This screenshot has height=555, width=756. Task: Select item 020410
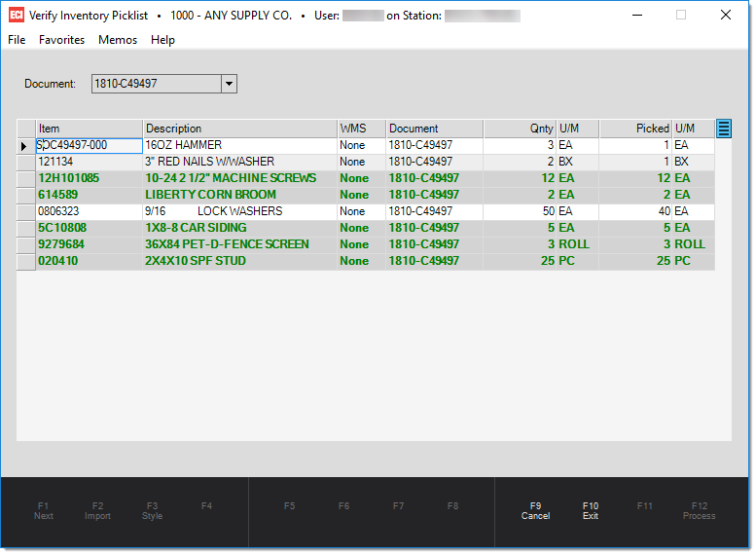pyautogui.click(x=90, y=261)
